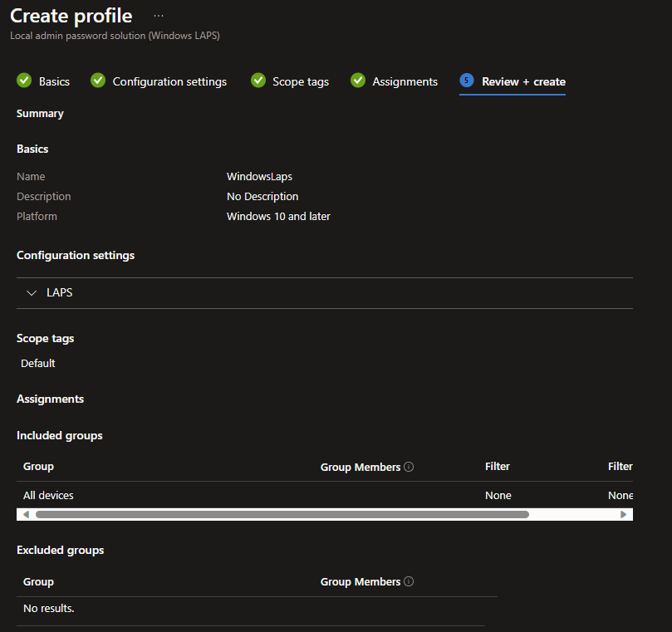The image size is (672, 632).
Task: Click the green checkmark beside Assignments
Action: pos(358,81)
